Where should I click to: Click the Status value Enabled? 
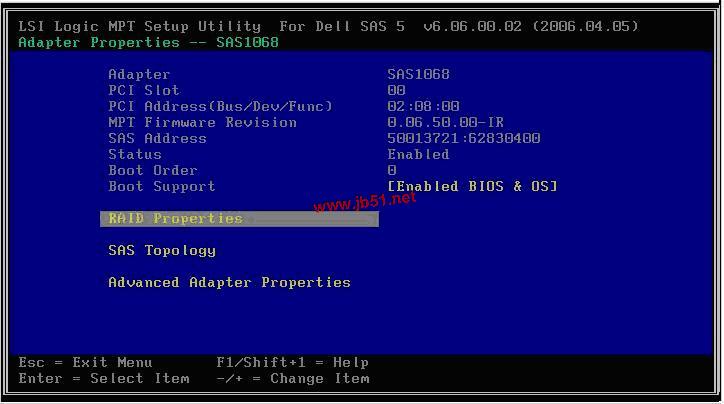(x=418, y=155)
